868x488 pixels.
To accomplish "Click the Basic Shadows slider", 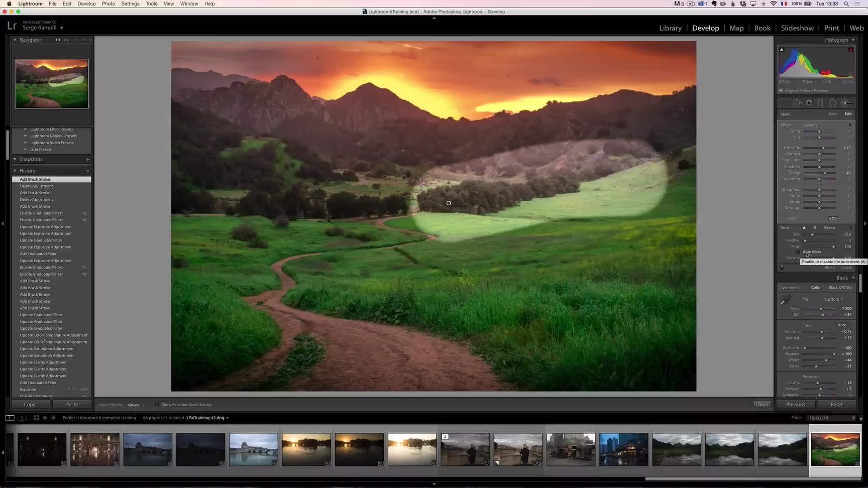I will click(x=819, y=354).
